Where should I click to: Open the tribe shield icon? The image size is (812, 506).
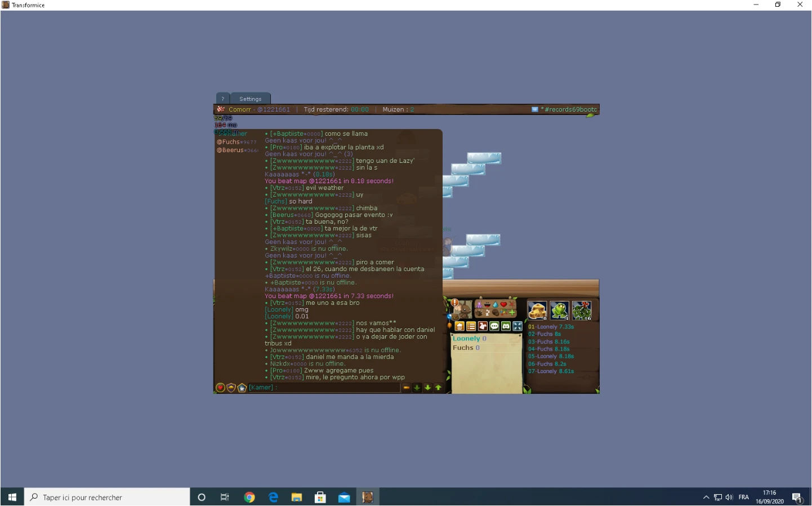pos(231,388)
